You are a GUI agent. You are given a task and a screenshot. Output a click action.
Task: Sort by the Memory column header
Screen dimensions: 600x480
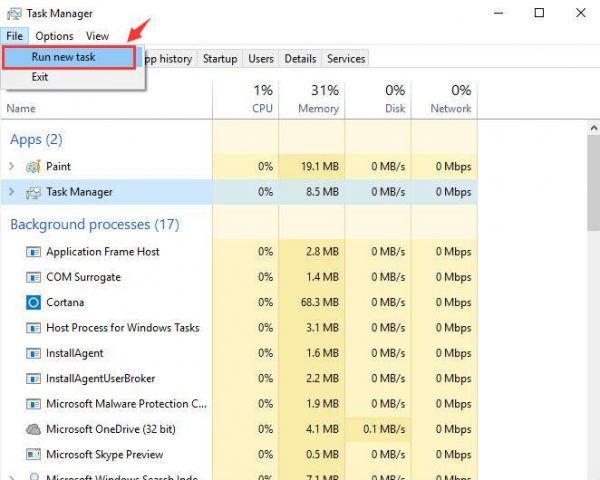pyautogui.click(x=312, y=100)
